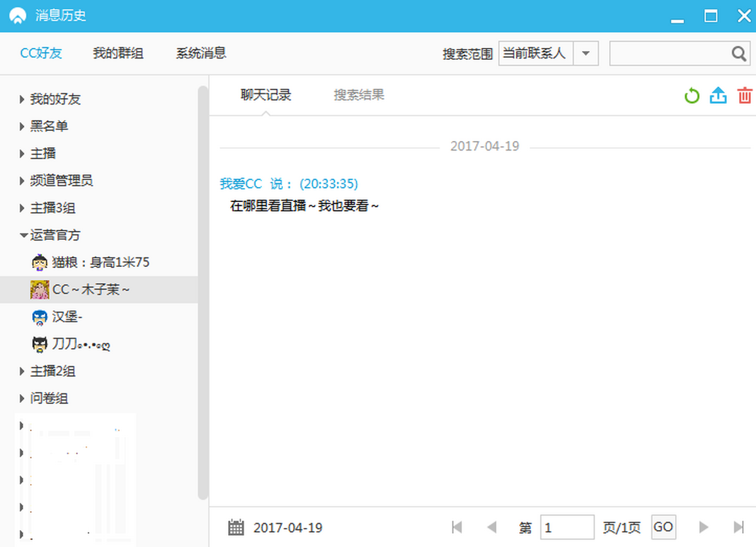Image resolution: width=756 pixels, height=547 pixels.
Task: Expand the 主播3组 group
Action: pos(23,208)
